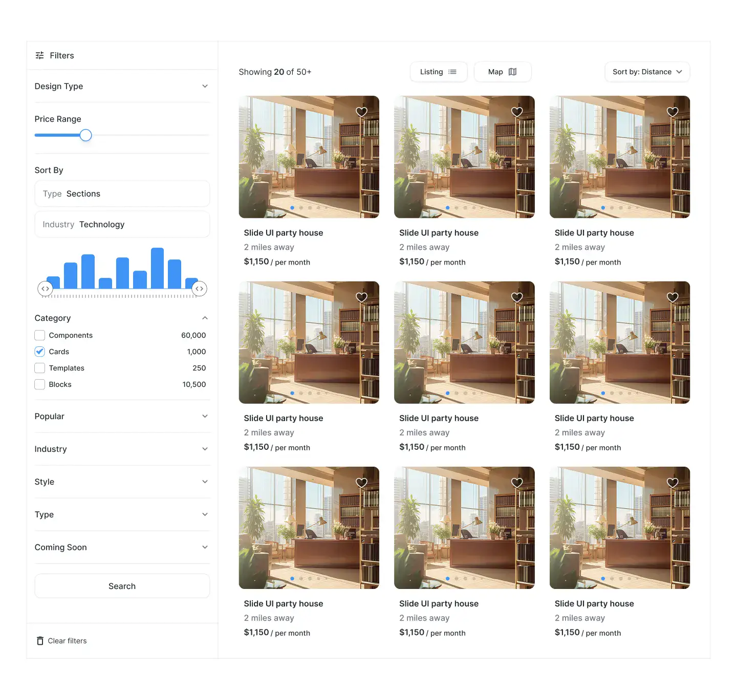Favorite the first listing in top row

coord(362,112)
